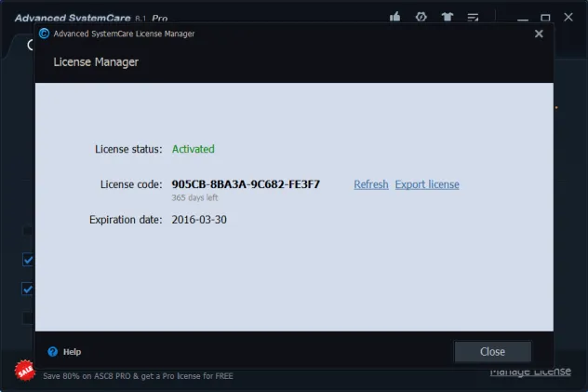
Task: Click Manage License link in main window
Action: point(530,372)
